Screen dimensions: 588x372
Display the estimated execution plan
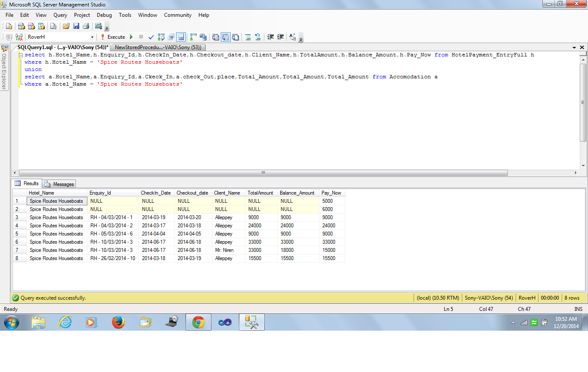click(161, 37)
